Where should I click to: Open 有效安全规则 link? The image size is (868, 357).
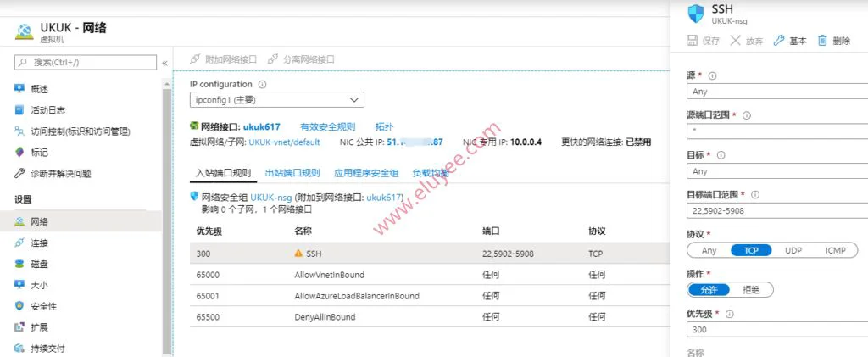click(328, 126)
